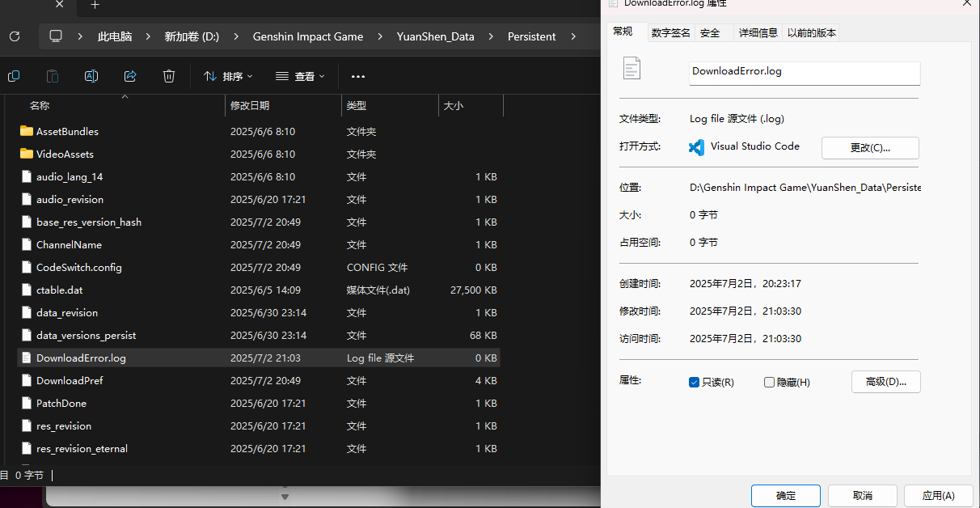
Task: Expand chevron after Genshin Impact Game breadcrumb
Action: pyautogui.click(x=379, y=36)
